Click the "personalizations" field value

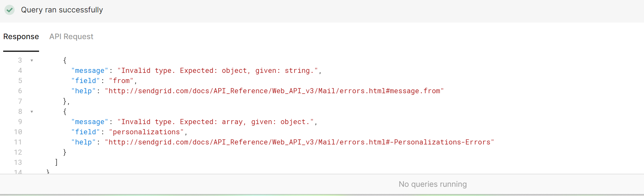click(146, 132)
